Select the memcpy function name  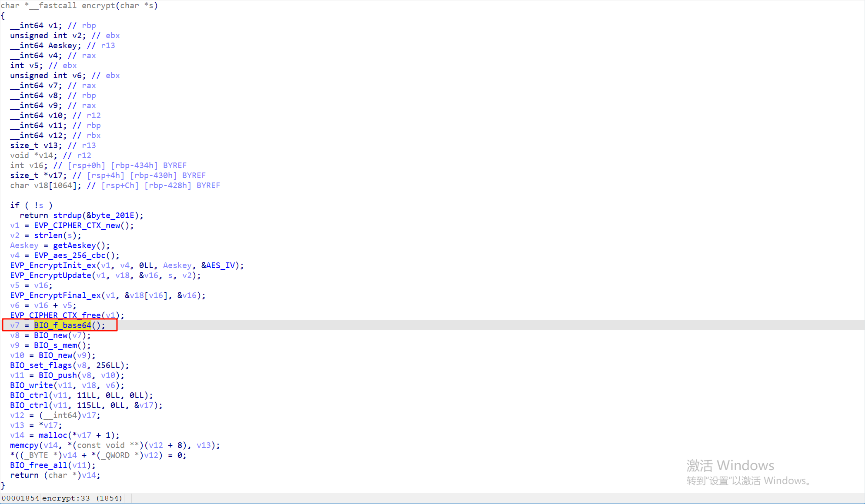tap(24, 445)
